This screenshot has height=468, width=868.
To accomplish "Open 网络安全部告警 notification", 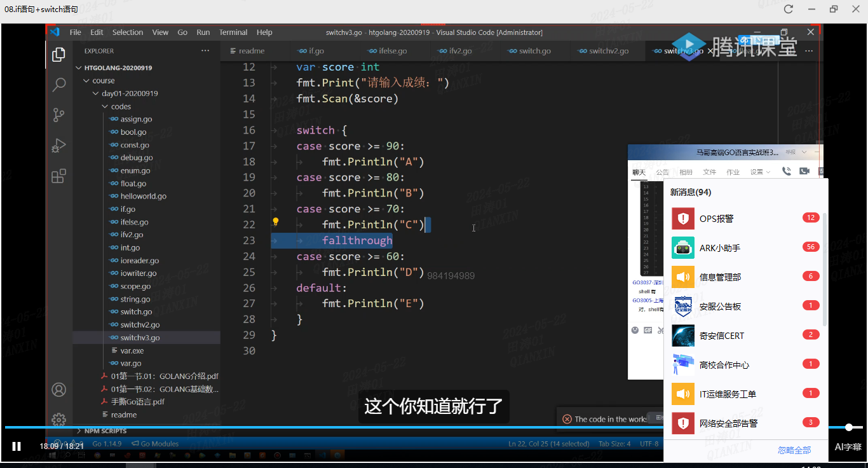I will click(745, 423).
